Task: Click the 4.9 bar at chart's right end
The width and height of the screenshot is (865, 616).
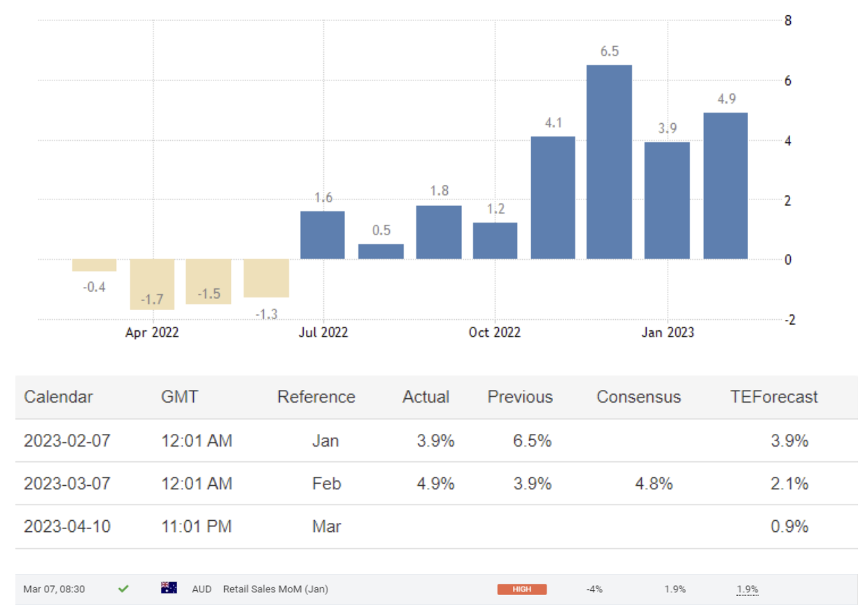Action: (x=725, y=185)
